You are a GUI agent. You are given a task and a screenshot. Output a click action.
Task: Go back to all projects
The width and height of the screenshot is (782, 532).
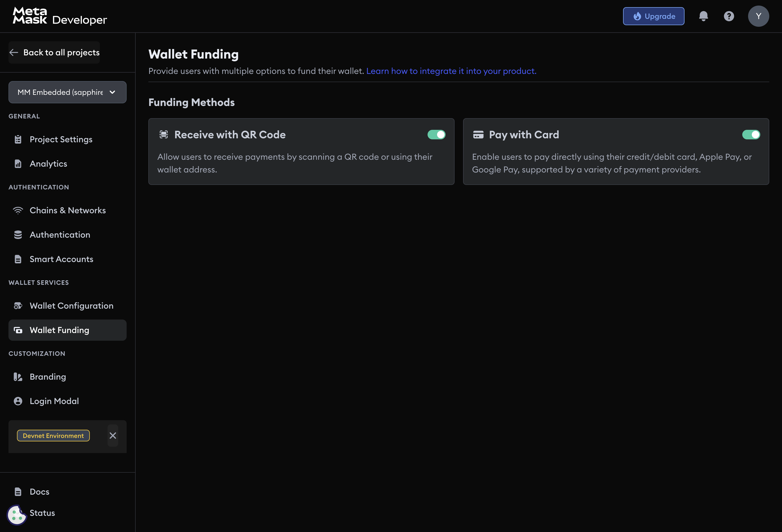pos(54,52)
